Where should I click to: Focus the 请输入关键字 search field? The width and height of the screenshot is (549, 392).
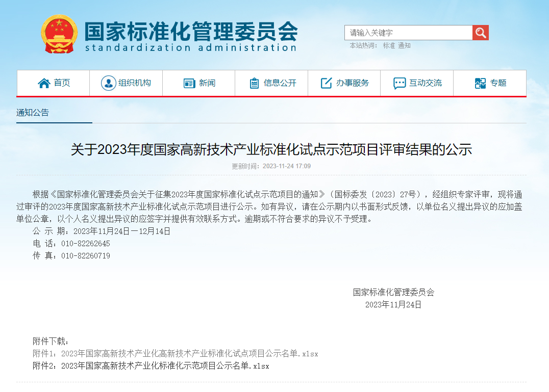click(x=408, y=33)
